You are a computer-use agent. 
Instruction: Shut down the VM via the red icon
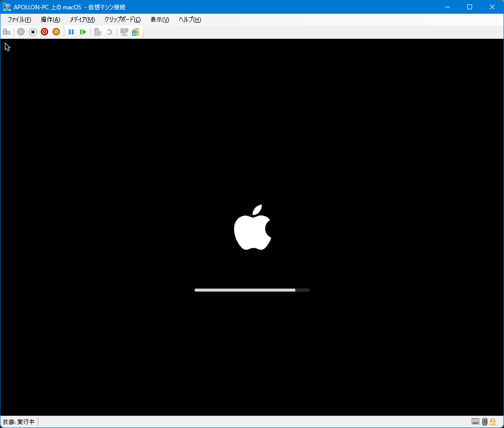pyautogui.click(x=44, y=32)
